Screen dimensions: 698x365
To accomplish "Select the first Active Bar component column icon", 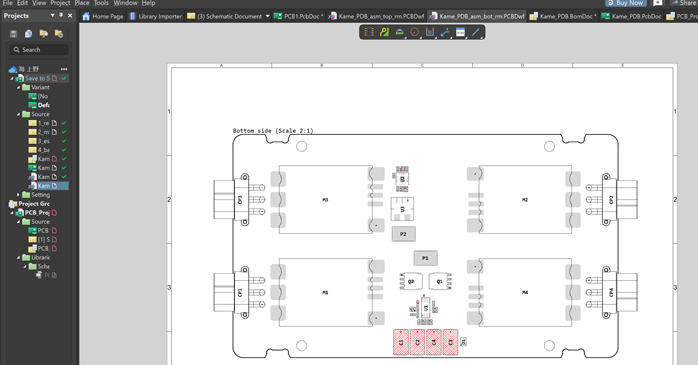I will click(369, 32).
